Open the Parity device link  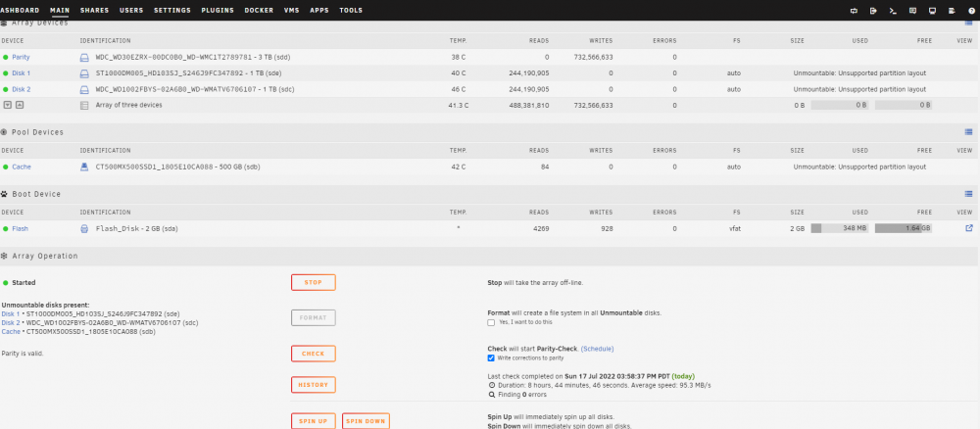tap(21, 58)
